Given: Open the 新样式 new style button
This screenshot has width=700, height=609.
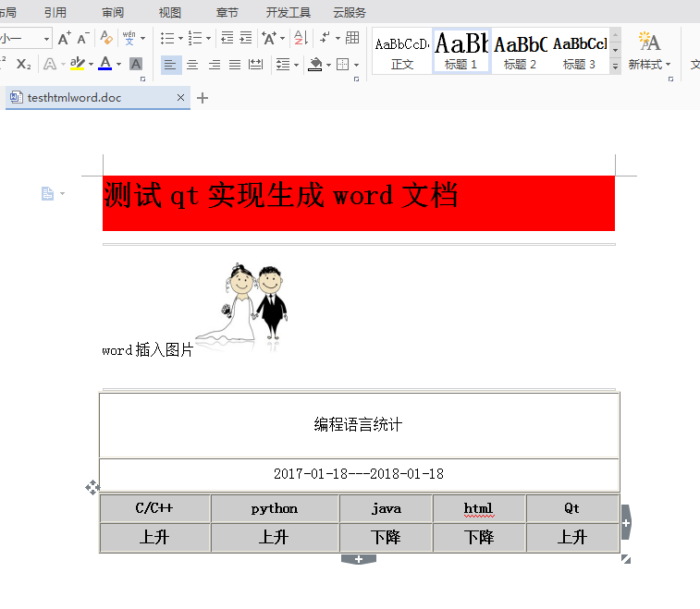Looking at the screenshot, I should pos(649,52).
